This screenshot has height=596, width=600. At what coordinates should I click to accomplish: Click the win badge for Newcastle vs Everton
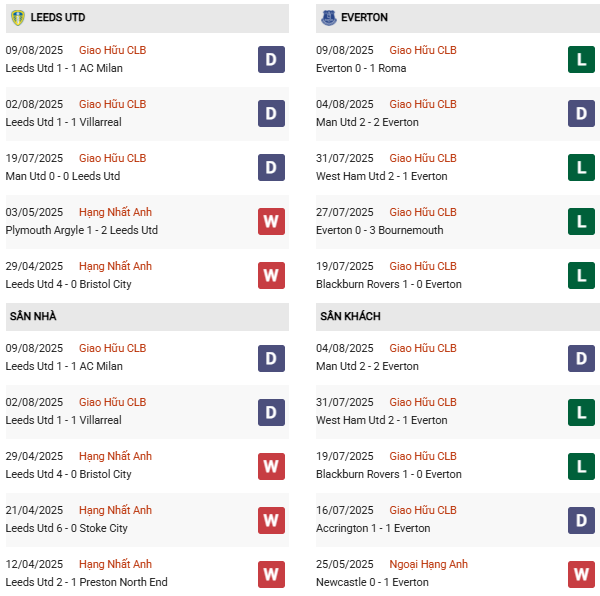[x=582, y=573]
